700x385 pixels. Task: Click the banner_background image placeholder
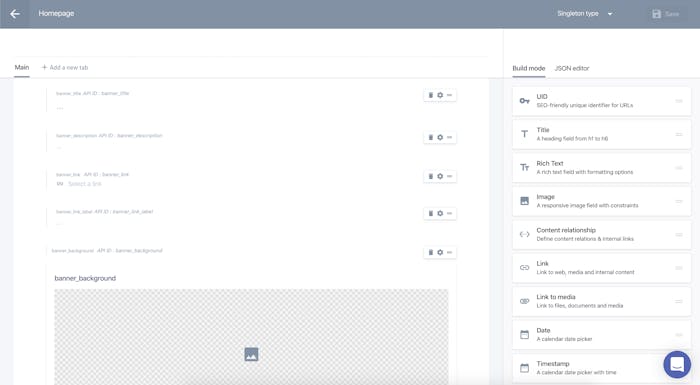(x=251, y=337)
